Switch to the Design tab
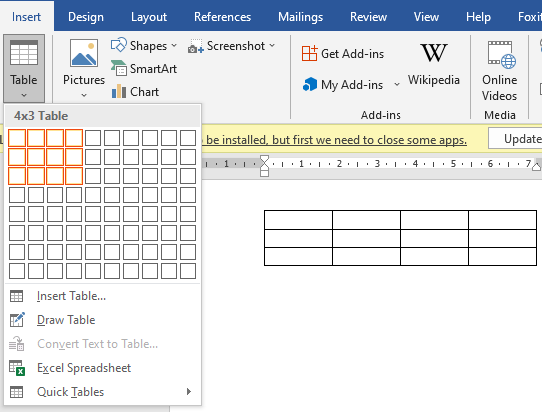The image size is (542, 412). pyautogui.click(x=86, y=17)
